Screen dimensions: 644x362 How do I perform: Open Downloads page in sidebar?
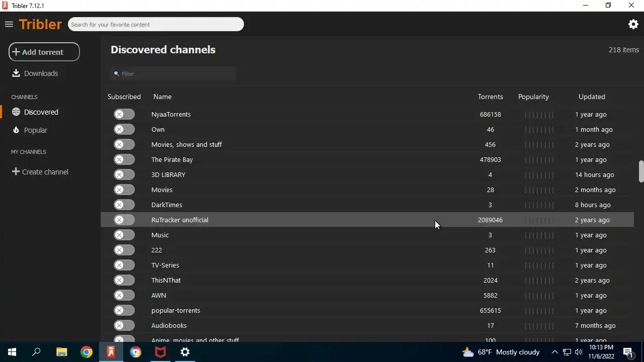click(x=41, y=73)
